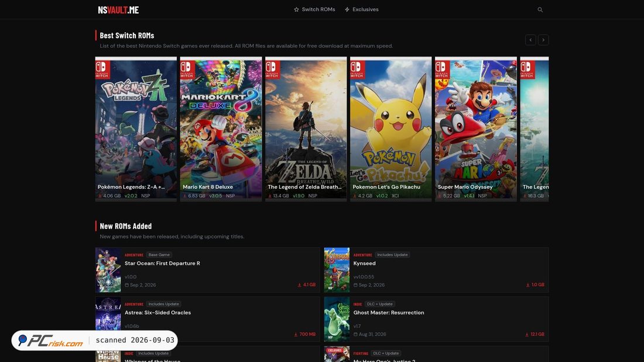Viewport: 644px width, 362px height.
Task: Click the Base Game tag on Star Ocean
Action: (159, 254)
